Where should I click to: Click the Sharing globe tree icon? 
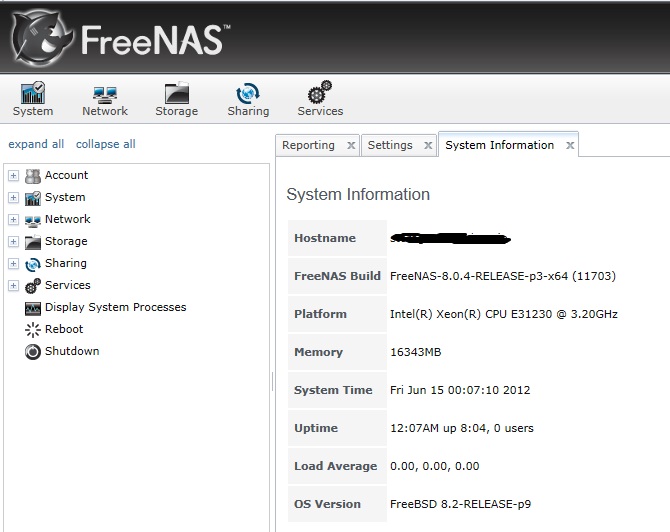coord(33,264)
